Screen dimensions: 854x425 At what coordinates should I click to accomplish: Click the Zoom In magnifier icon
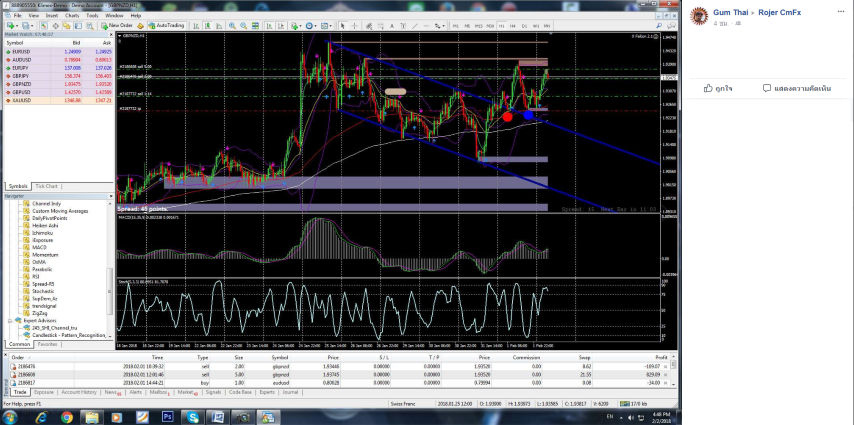(x=232, y=25)
